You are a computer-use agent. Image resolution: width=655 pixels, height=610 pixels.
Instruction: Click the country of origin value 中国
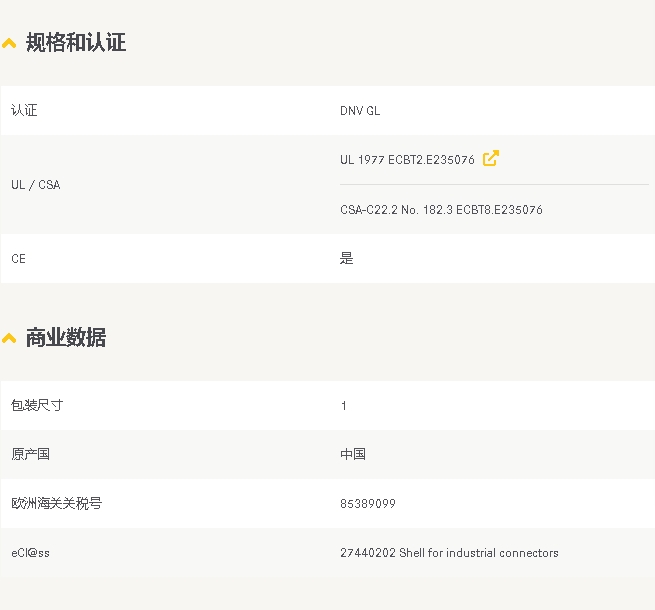click(x=353, y=454)
